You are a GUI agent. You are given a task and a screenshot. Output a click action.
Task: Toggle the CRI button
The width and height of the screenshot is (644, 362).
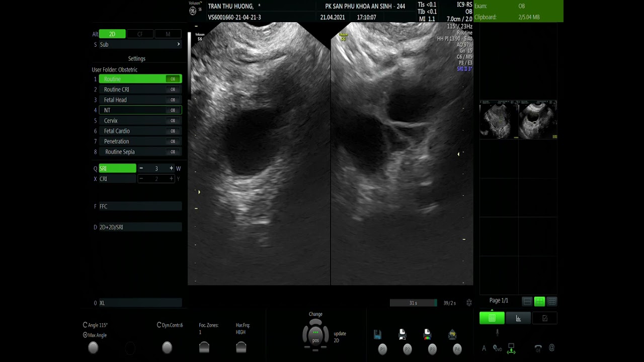117,179
